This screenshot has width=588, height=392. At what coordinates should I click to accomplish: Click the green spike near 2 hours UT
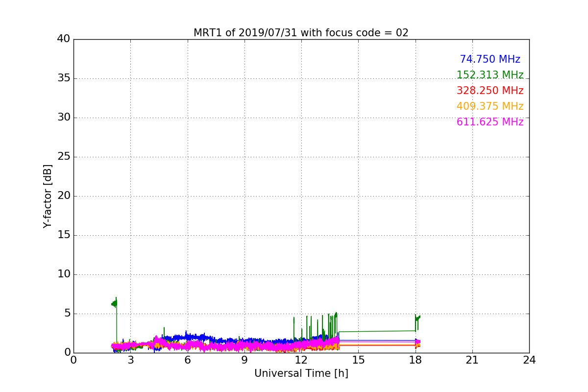pyautogui.click(x=115, y=303)
